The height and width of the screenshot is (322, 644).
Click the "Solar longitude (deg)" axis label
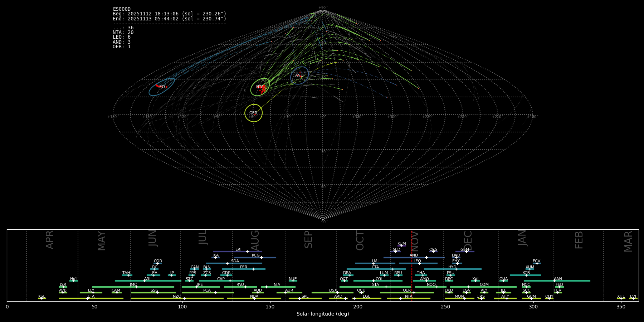click(323, 314)
